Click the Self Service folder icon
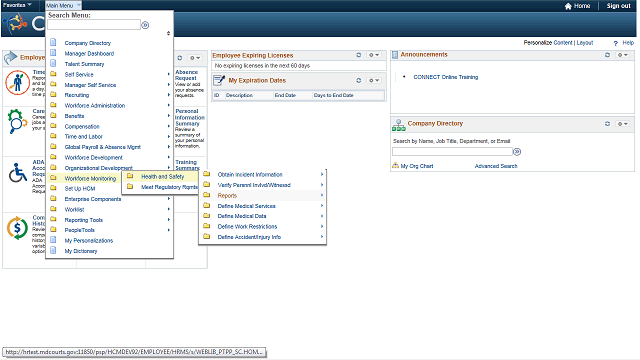 (53, 74)
